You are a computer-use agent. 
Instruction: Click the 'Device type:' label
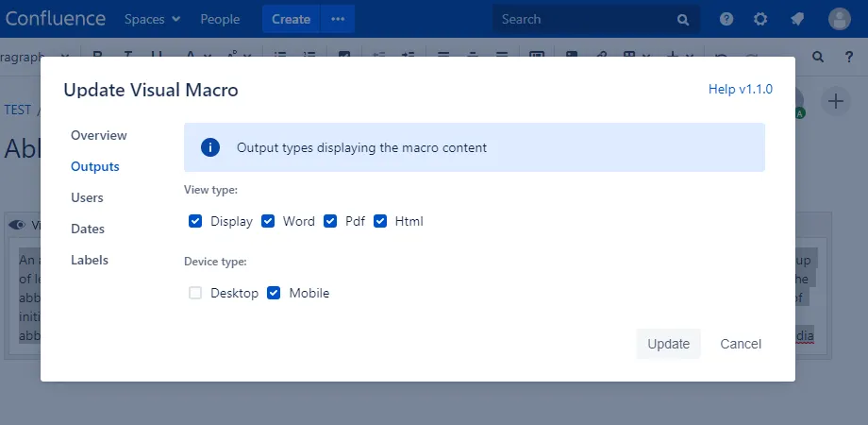(215, 261)
